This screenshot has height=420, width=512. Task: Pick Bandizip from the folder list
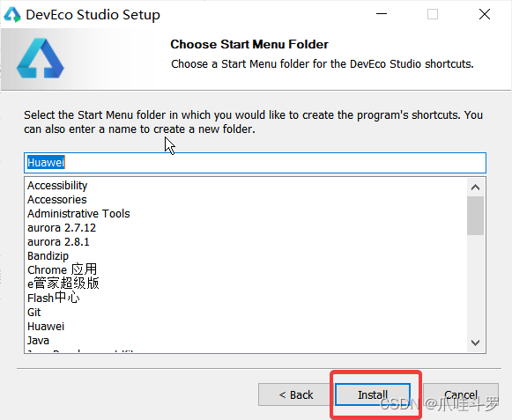point(48,256)
